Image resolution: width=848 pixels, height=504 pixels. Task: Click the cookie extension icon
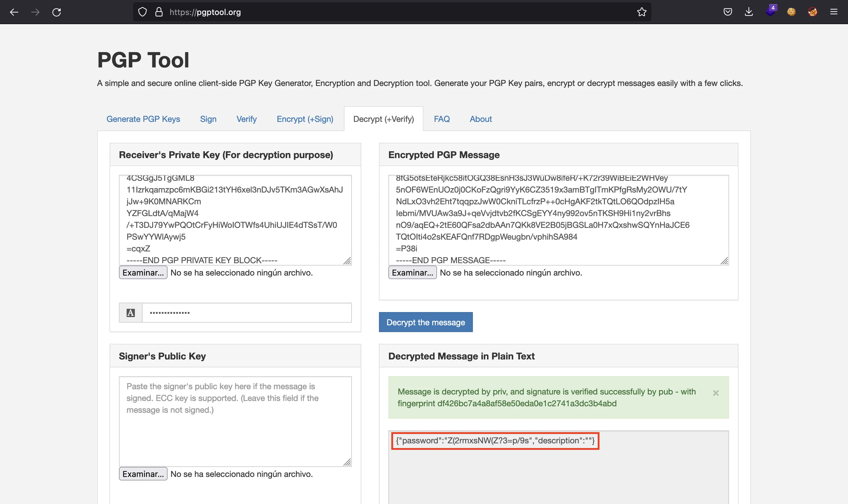click(791, 12)
